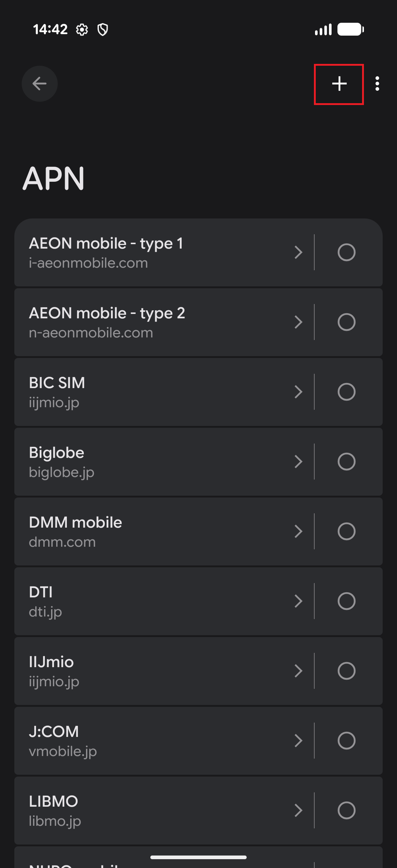Add a new APN with plus icon

click(x=339, y=84)
